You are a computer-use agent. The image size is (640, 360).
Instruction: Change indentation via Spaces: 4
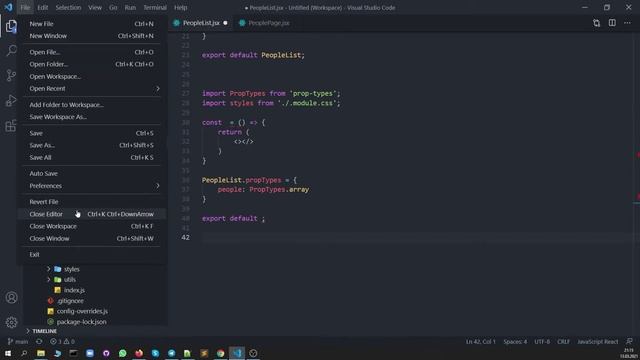point(515,342)
